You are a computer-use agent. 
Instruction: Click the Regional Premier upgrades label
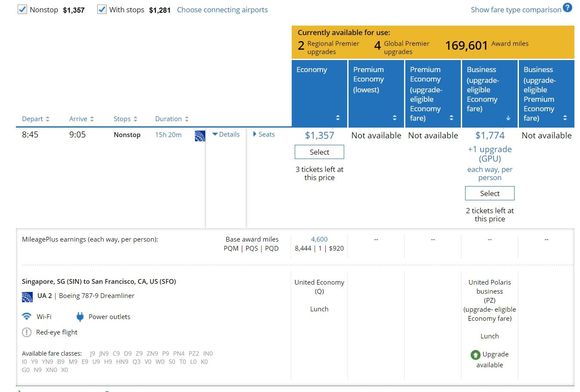point(333,47)
